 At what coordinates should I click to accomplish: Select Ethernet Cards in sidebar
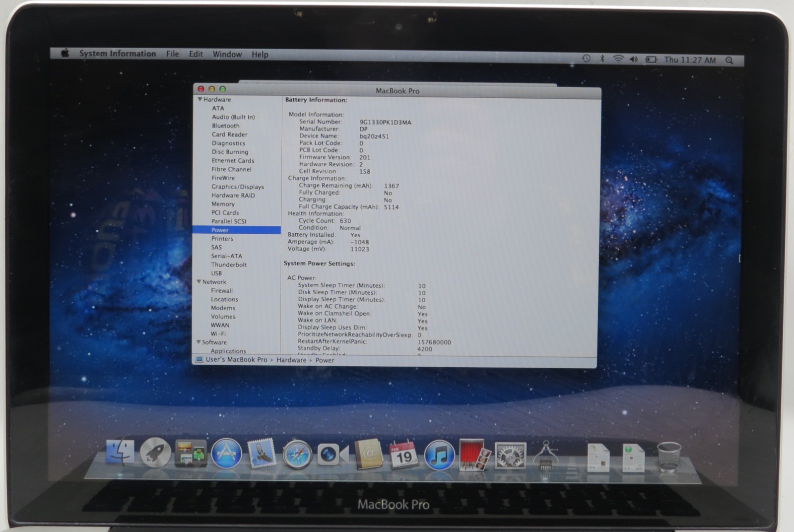coord(233,160)
